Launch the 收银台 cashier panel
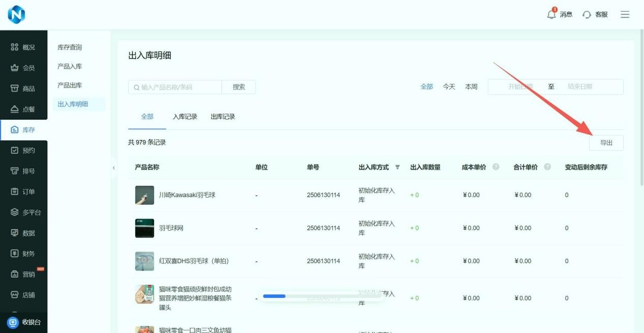The height and width of the screenshot is (333, 644). [x=23, y=322]
